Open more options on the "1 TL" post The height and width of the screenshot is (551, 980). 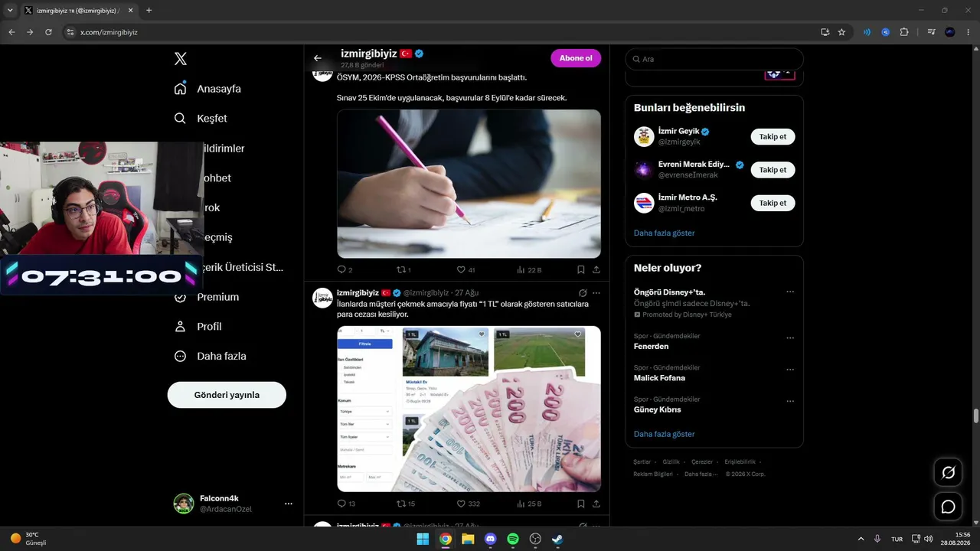point(596,293)
